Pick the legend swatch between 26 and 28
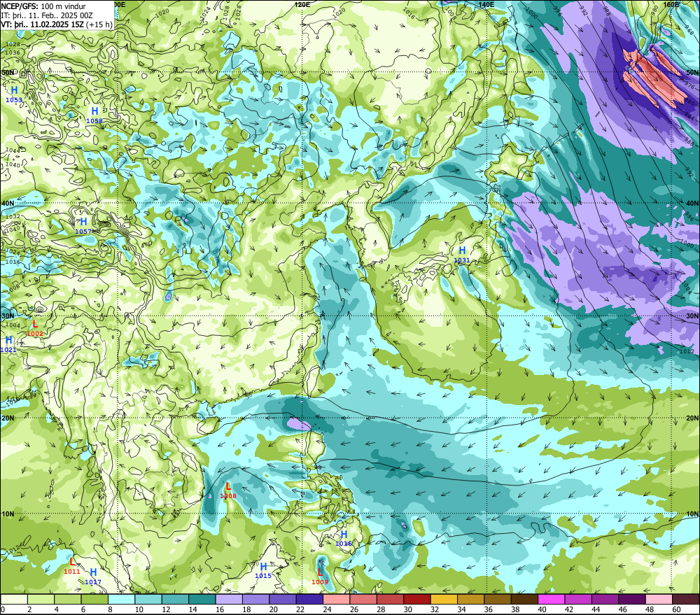This screenshot has width=700, height=615. 363,599
